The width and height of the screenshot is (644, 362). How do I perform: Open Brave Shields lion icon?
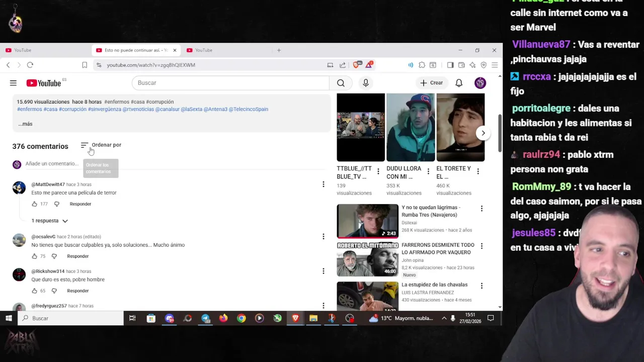pyautogui.click(x=357, y=64)
